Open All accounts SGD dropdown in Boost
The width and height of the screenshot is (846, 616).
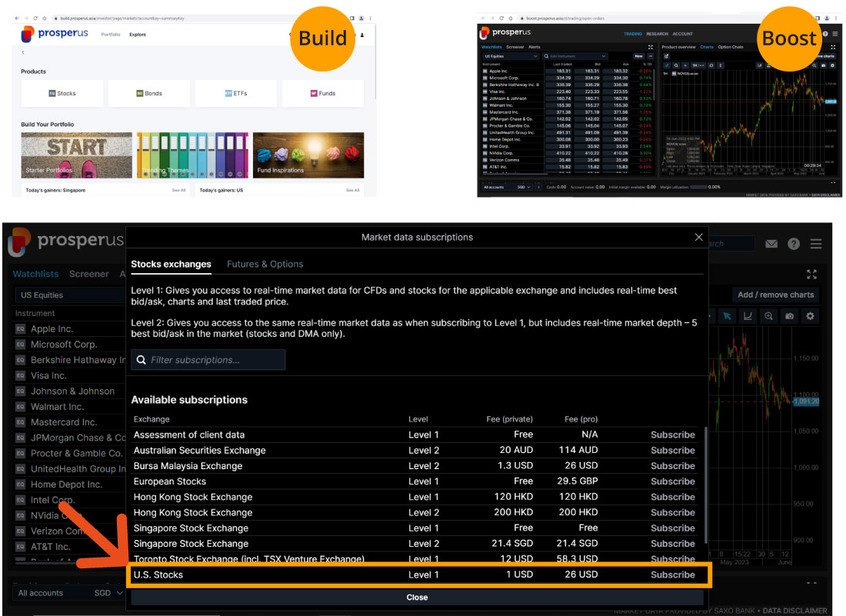coord(507,187)
